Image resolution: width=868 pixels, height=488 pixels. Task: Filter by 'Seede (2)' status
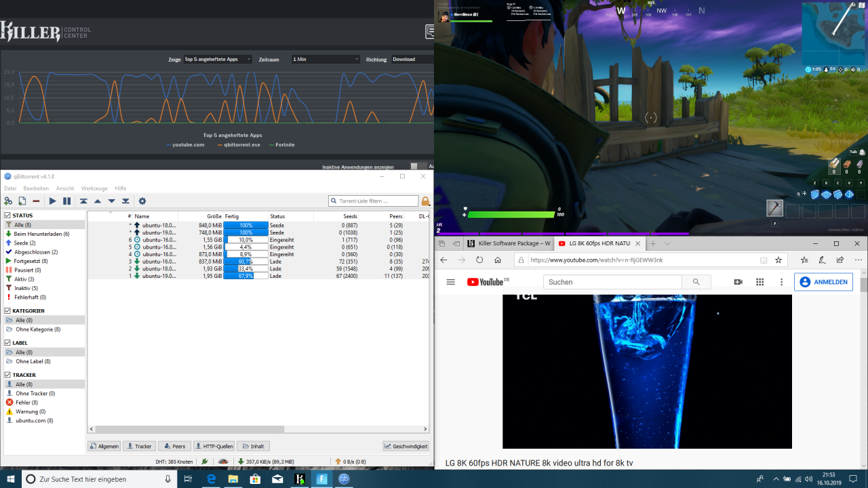(x=43, y=243)
